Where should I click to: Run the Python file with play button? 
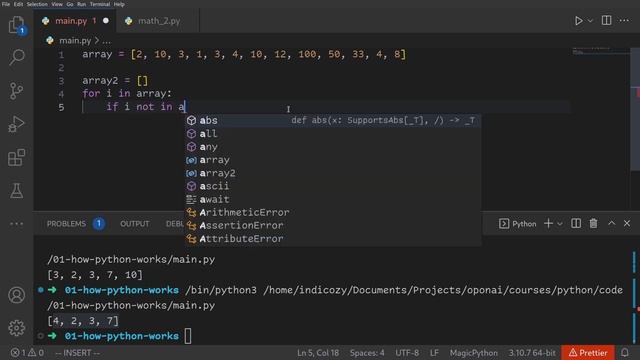pos(578,20)
